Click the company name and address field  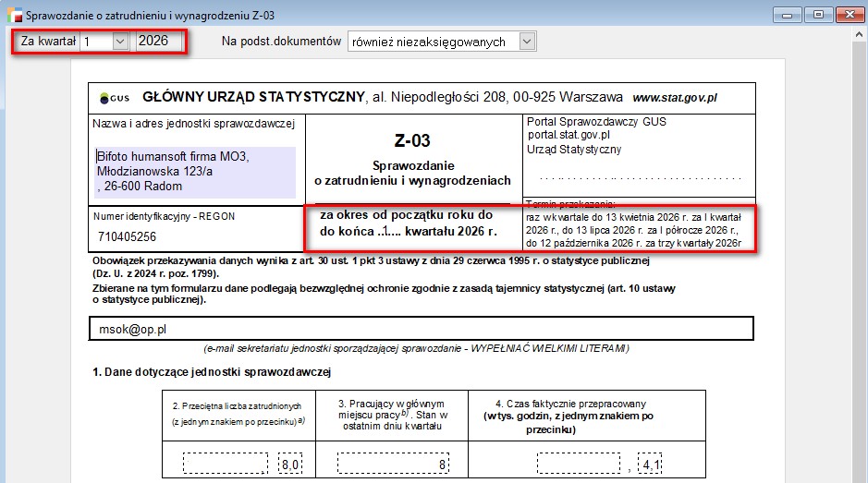click(195, 171)
